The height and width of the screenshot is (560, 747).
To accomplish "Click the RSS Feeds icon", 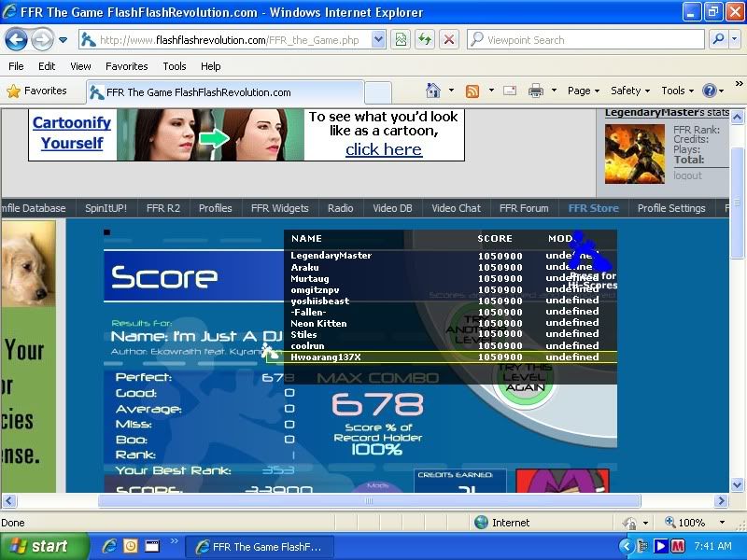I will [x=472, y=91].
